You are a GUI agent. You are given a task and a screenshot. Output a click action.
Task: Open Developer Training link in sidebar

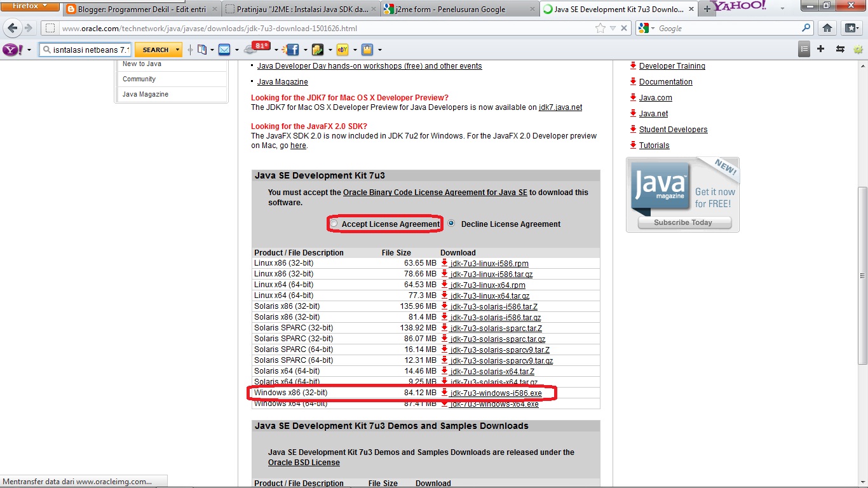[x=672, y=66]
